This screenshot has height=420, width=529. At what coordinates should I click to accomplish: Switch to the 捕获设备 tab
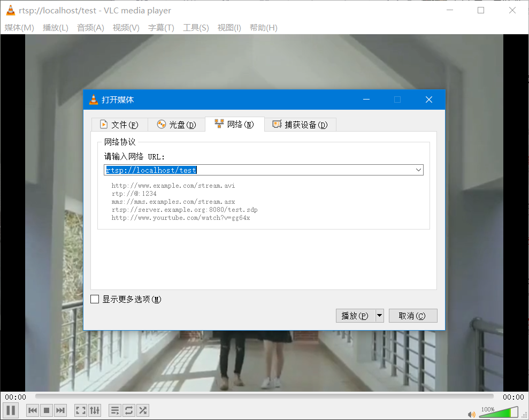pos(300,124)
